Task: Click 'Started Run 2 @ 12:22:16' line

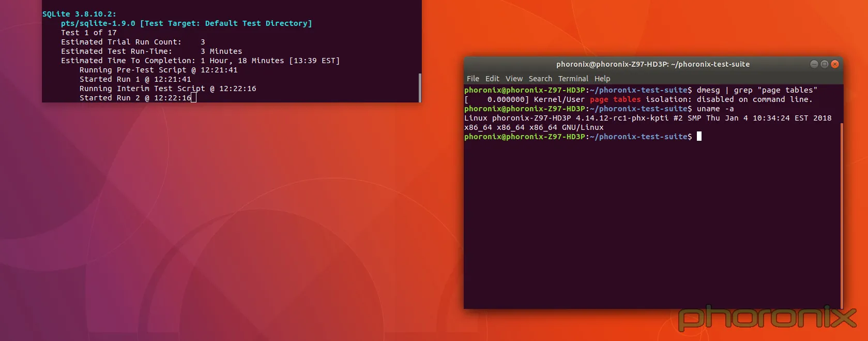Action: [135, 98]
